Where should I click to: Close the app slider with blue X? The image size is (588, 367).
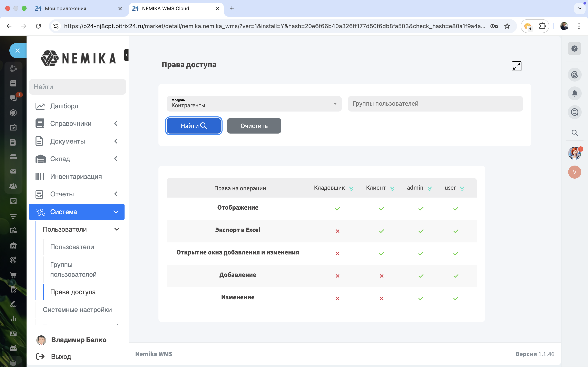(18, 51)
